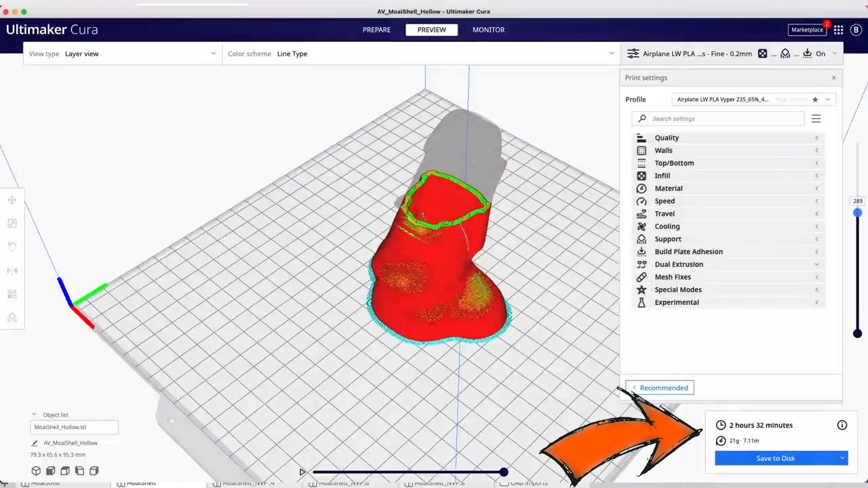Switch to top view orientation icon
The width and height of the screenshot is (868, 488).
click(x=65, y=470)
